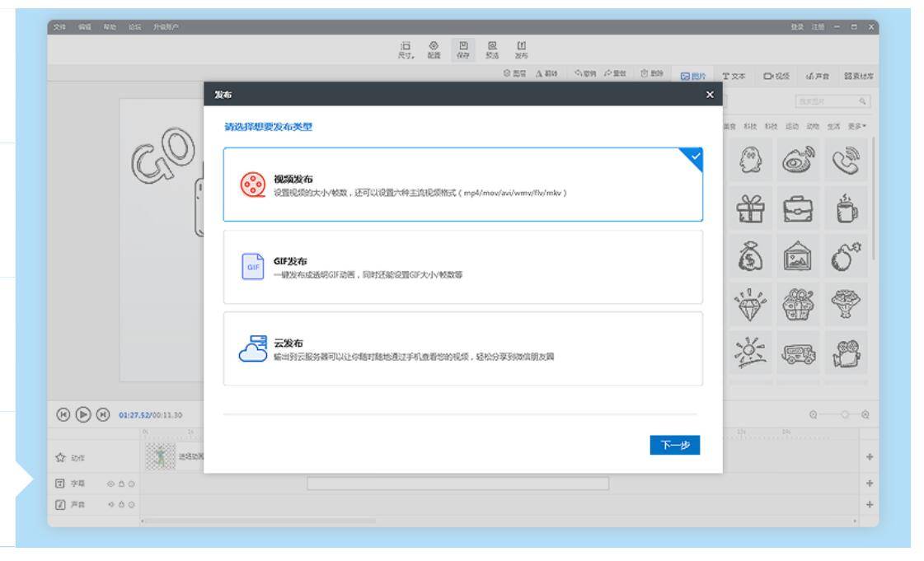The image size is (924, 561).
Task: Click the 预览 preview icon
Action: point(491,49)
